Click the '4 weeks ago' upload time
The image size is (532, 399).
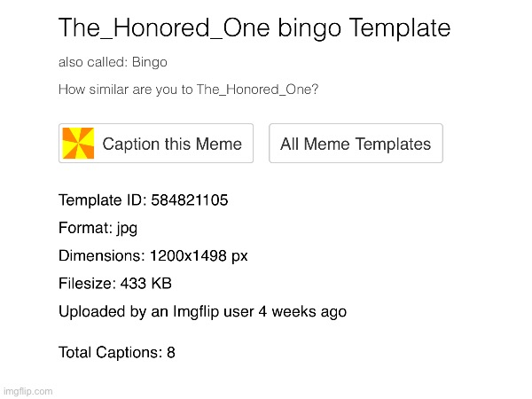302,311
